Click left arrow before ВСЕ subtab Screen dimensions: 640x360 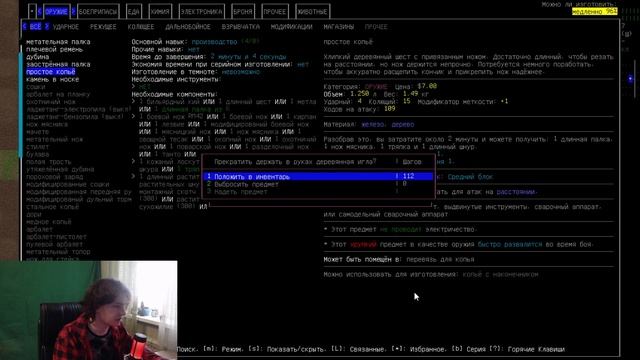24,27
